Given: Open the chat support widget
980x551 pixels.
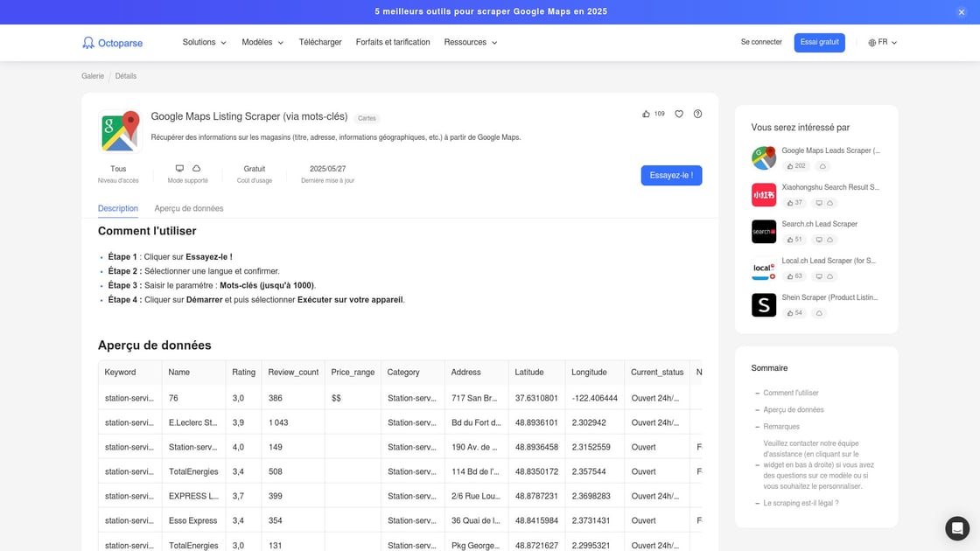Looking at the screenshot, I should 957,528.
